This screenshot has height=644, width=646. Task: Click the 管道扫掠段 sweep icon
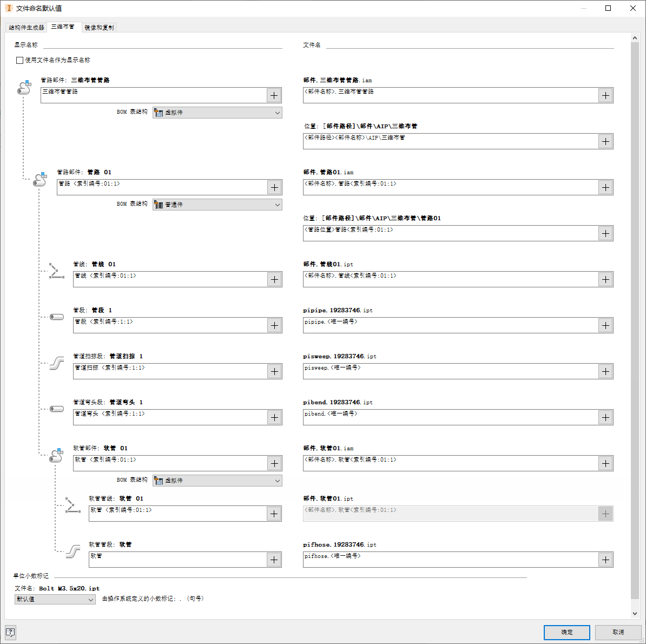[56, 364]
